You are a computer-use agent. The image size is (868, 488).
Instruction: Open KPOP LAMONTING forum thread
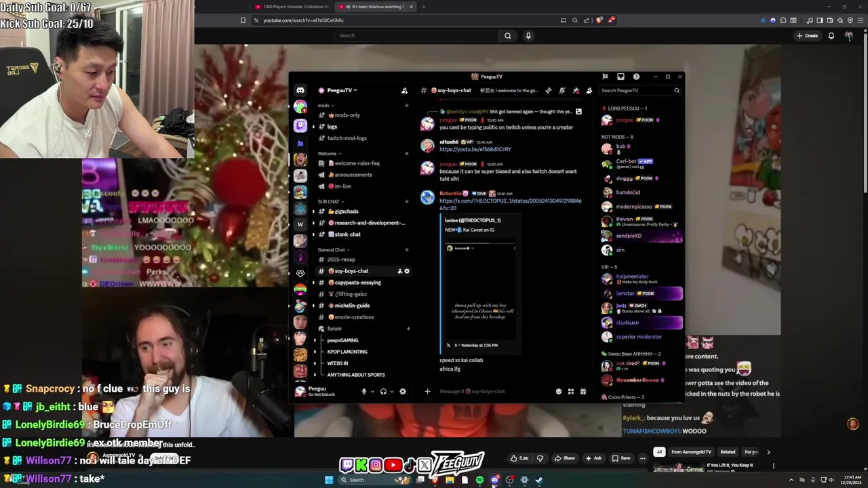click(347, 352)
